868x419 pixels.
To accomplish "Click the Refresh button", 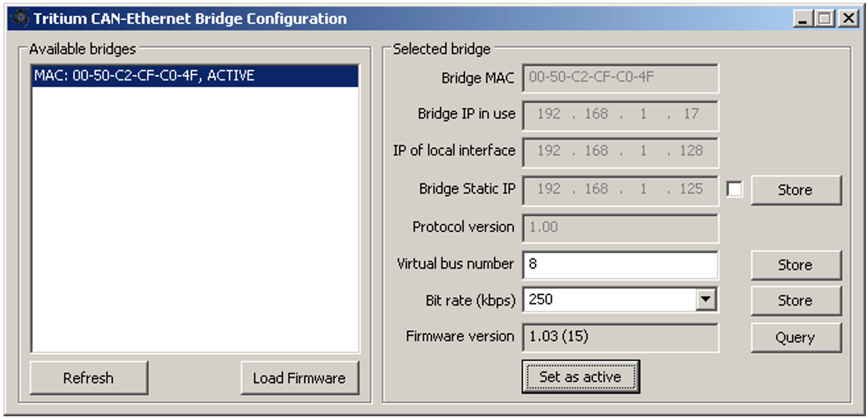I will [89, 378].
